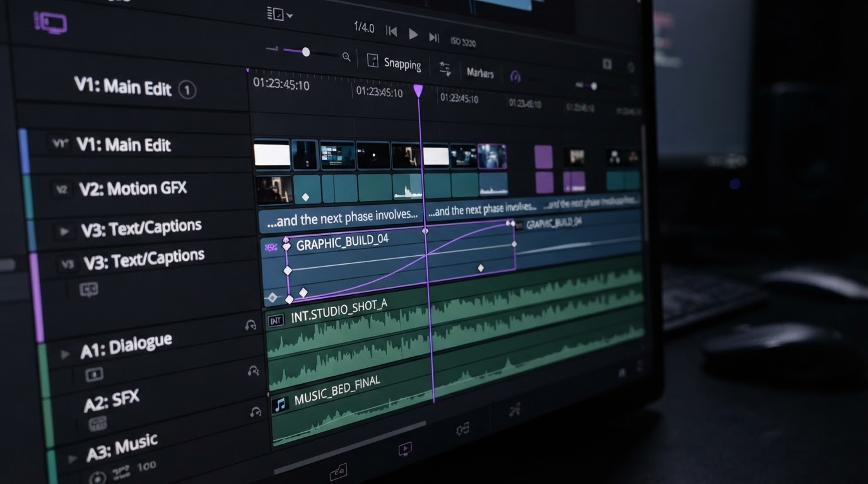Viewport: 868px width, 484px height.
Task: Click the horizontal timeline scrollbar
Action: pos(349,446)
